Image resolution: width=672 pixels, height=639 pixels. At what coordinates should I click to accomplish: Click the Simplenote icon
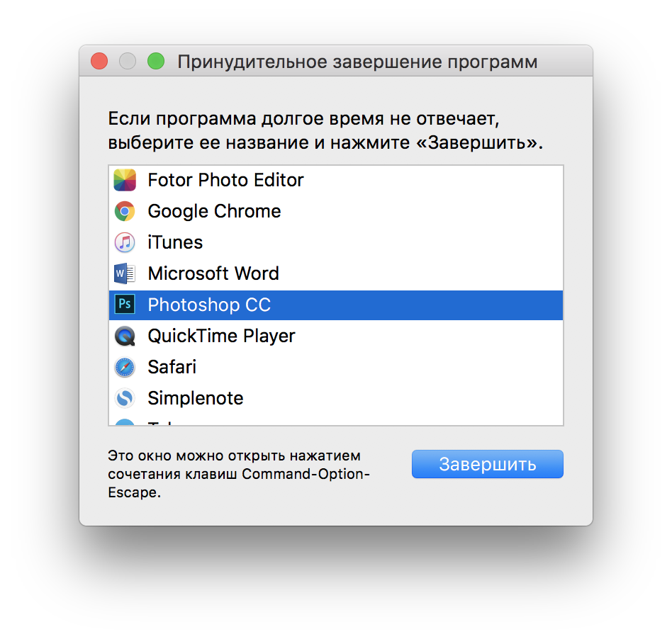(x=125, y=398)
